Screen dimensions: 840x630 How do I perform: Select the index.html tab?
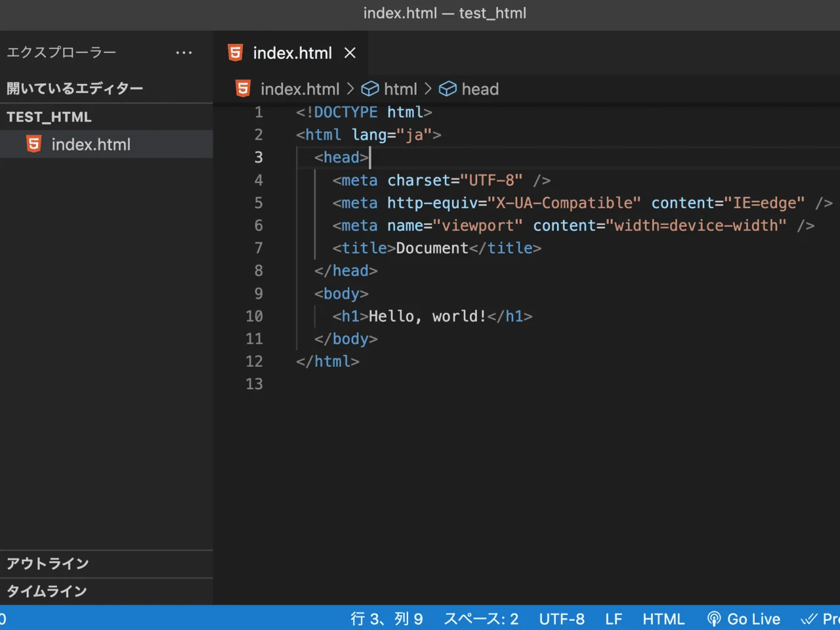point(291,52)
